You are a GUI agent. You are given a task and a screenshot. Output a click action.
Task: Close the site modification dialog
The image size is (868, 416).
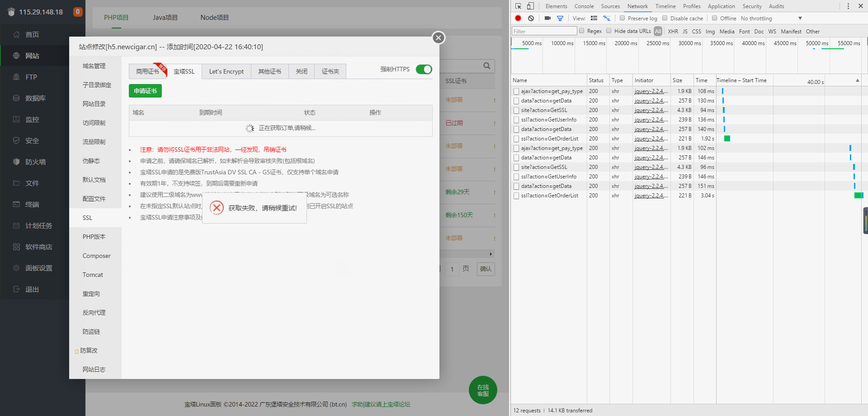[x=438, y=38]
